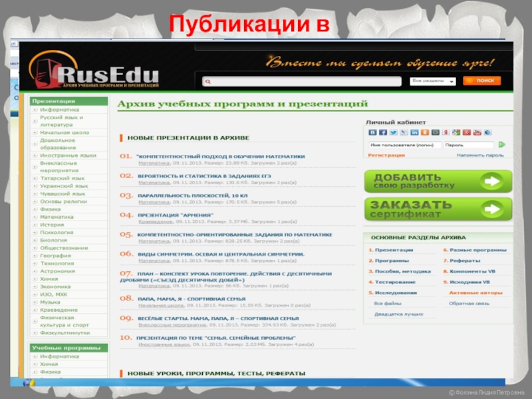Click the magnifier icon in the search bar
Image resolution: width=532 pixels, height=399 pixels.
coord(208,81)
